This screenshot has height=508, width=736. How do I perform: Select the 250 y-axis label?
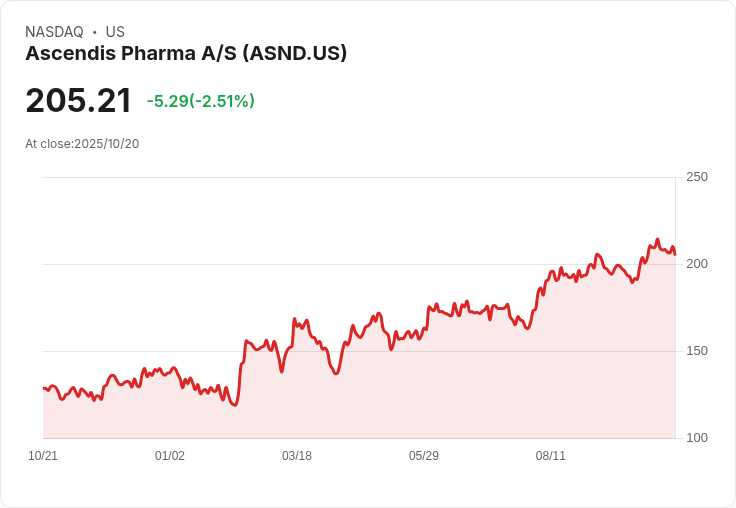click(x=696, y=177)
